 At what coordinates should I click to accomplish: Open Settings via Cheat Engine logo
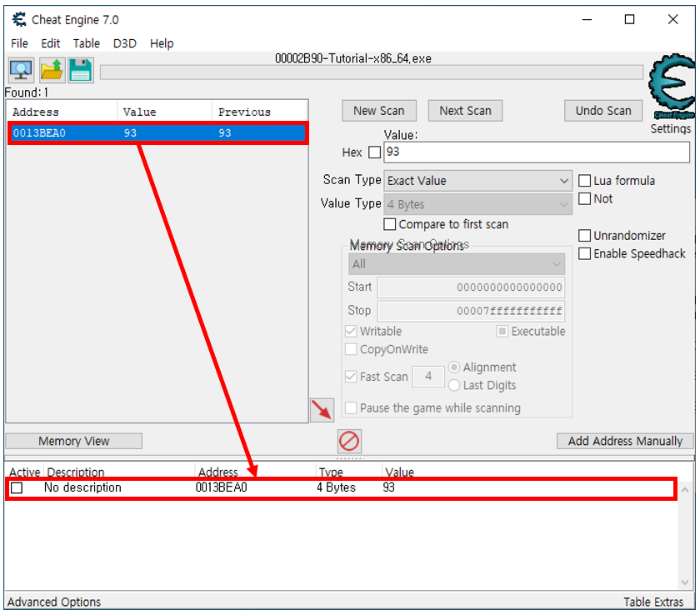tap(672, 87)
